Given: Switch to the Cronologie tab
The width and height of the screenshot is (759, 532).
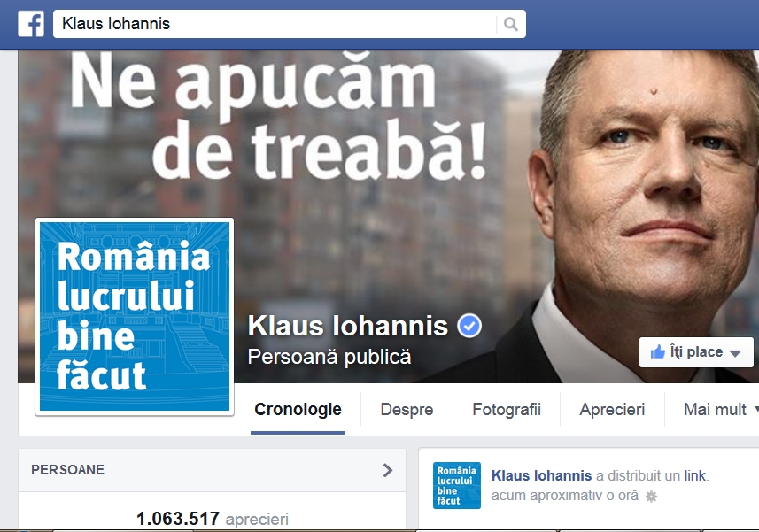Looking at the screenshot, I should click(298, 410).
